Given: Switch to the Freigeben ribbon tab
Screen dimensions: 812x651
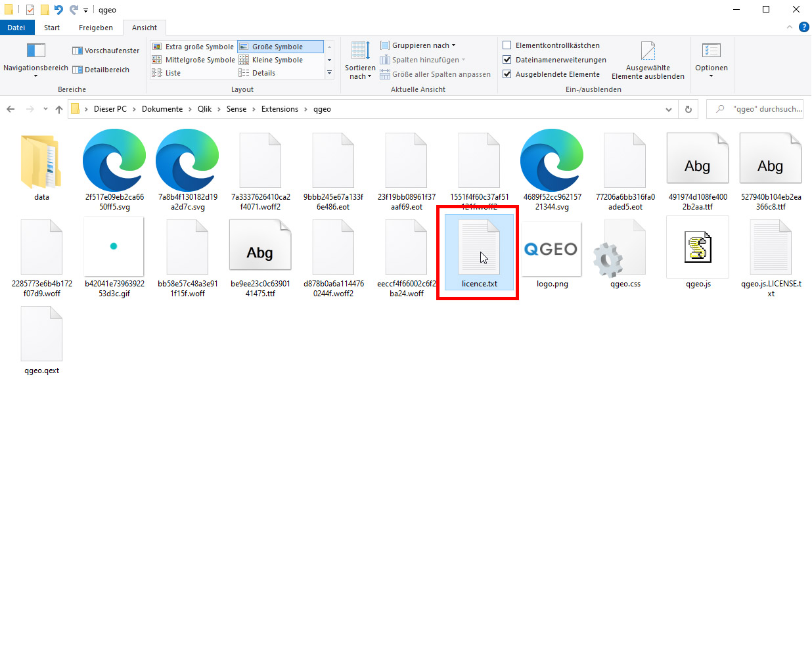Looking at the screenshot, I should click(x=96, y=28).
